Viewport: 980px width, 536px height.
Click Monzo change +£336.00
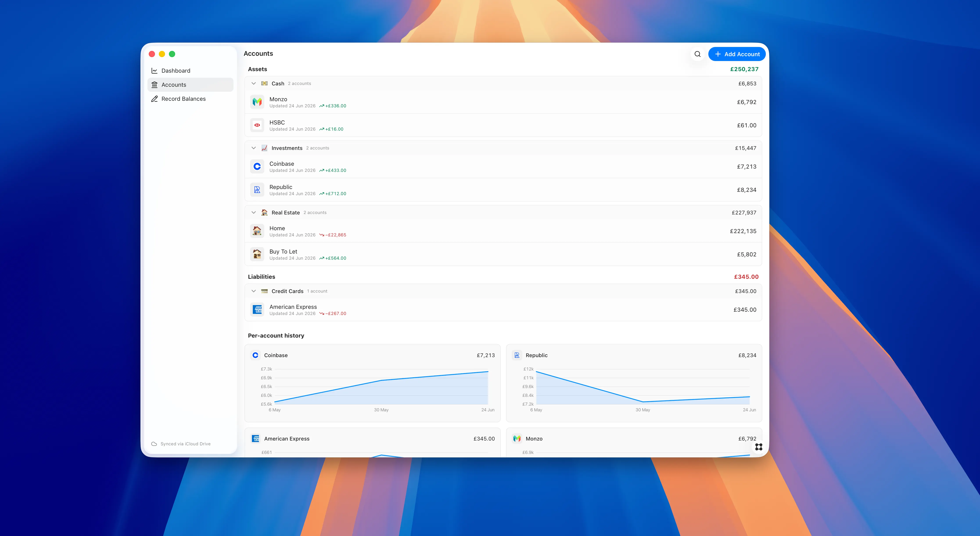333,106
